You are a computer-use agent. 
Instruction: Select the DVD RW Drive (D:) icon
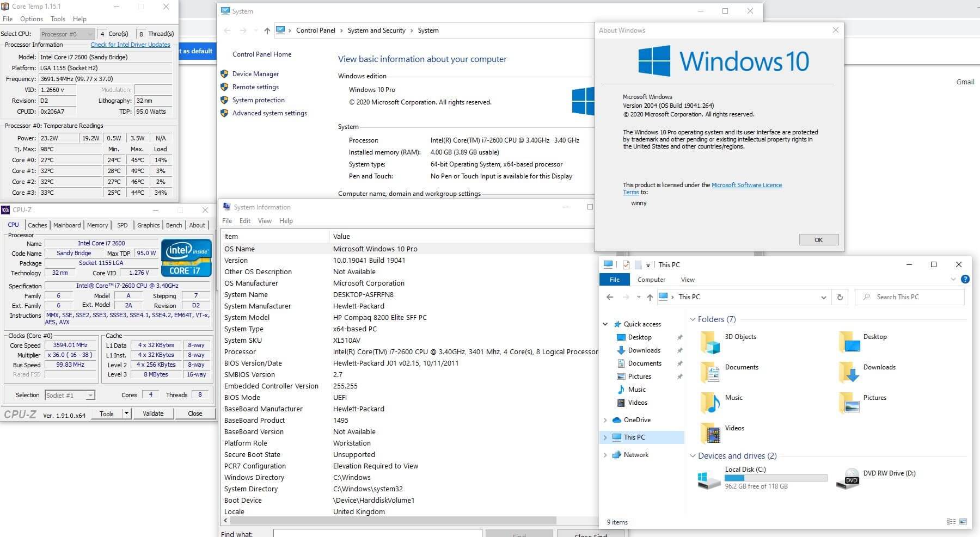(848, 479)
